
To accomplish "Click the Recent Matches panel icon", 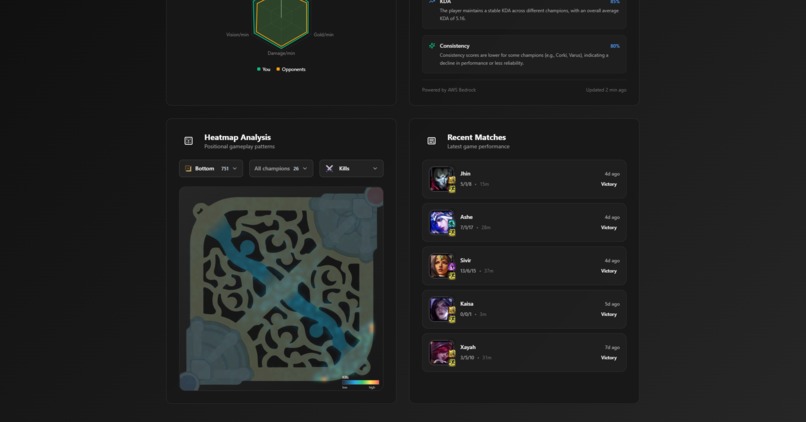I will point(432,141).
